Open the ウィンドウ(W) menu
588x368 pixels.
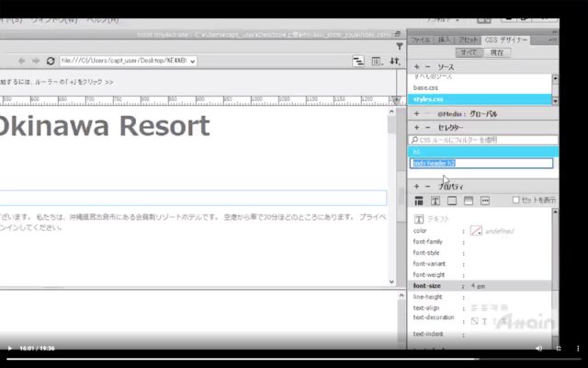tap(53, 20)
